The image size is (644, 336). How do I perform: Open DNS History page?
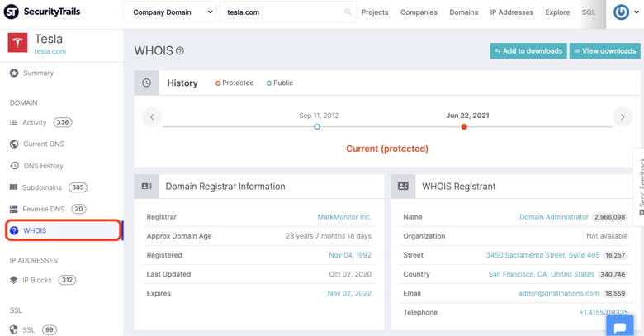[43, 166]
